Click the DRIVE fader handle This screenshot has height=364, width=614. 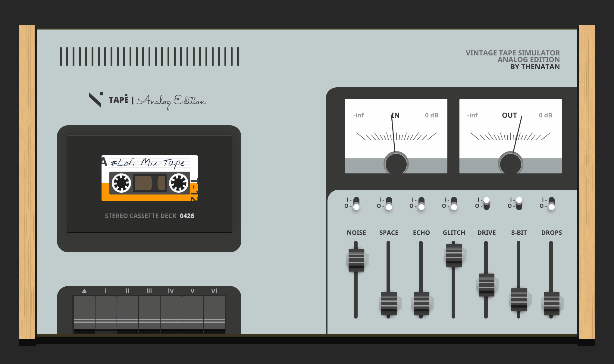pyautogui.click(x=487, y=285)
